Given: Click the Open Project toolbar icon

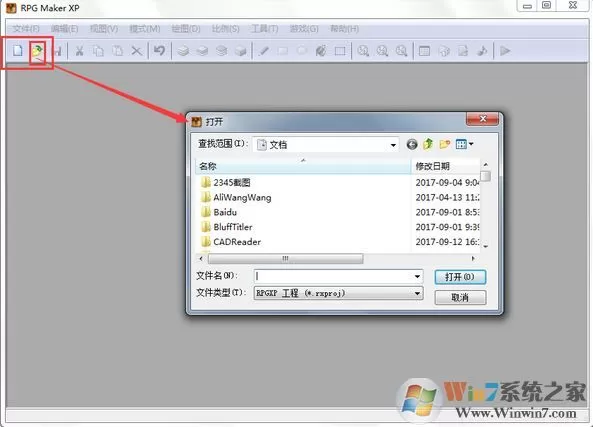Looking at the screenshot, I should [x=37, y=51].
